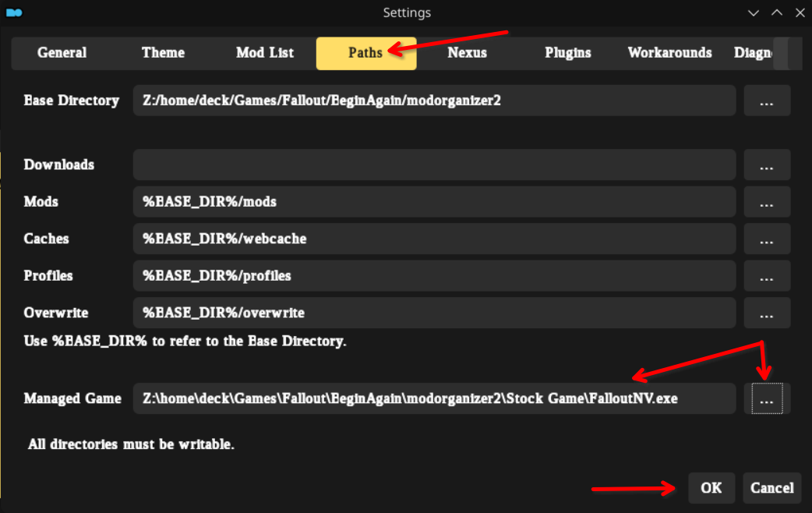Click the Downloads browse button
The image size is (812, 513).
(766, 165)
